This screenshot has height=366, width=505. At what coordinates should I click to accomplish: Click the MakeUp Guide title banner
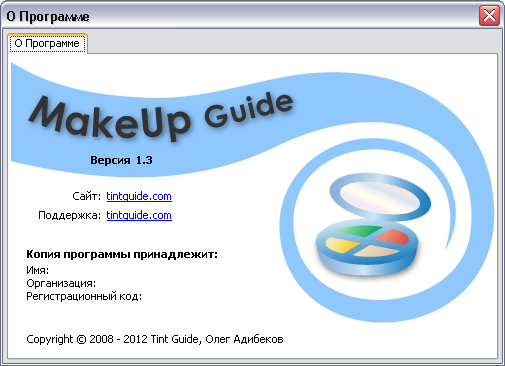(161, 117)
